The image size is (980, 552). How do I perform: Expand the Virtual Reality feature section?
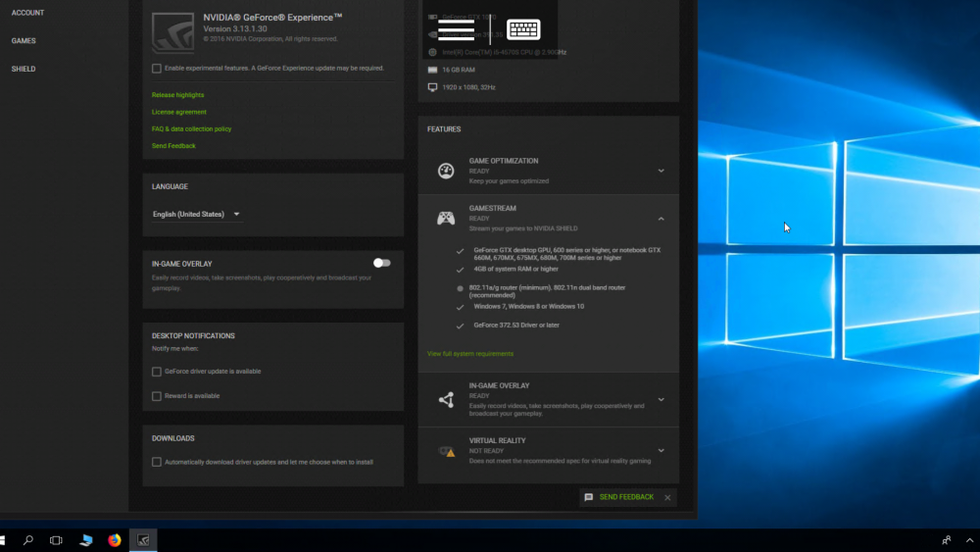point(661,451)
